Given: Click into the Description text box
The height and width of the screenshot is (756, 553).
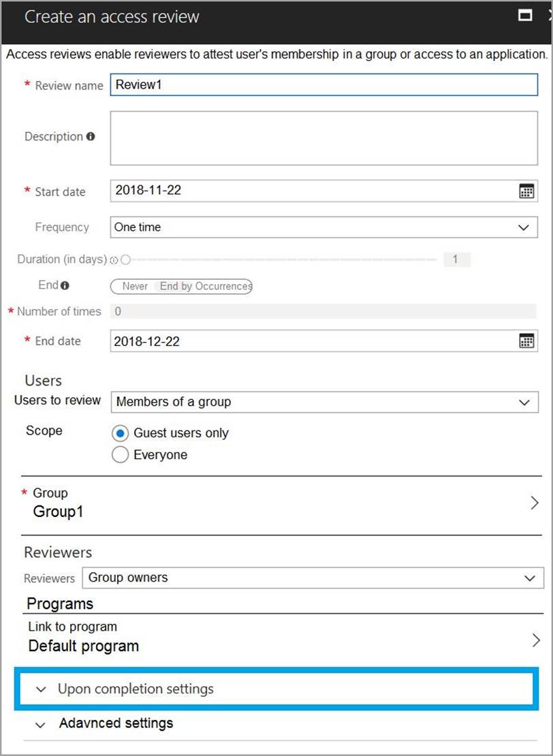Looking at the screenshot, I should (323, 138).
